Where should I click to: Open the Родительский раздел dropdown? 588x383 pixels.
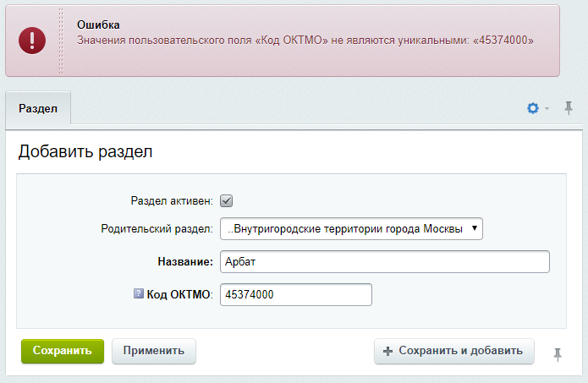coord(351,228)
